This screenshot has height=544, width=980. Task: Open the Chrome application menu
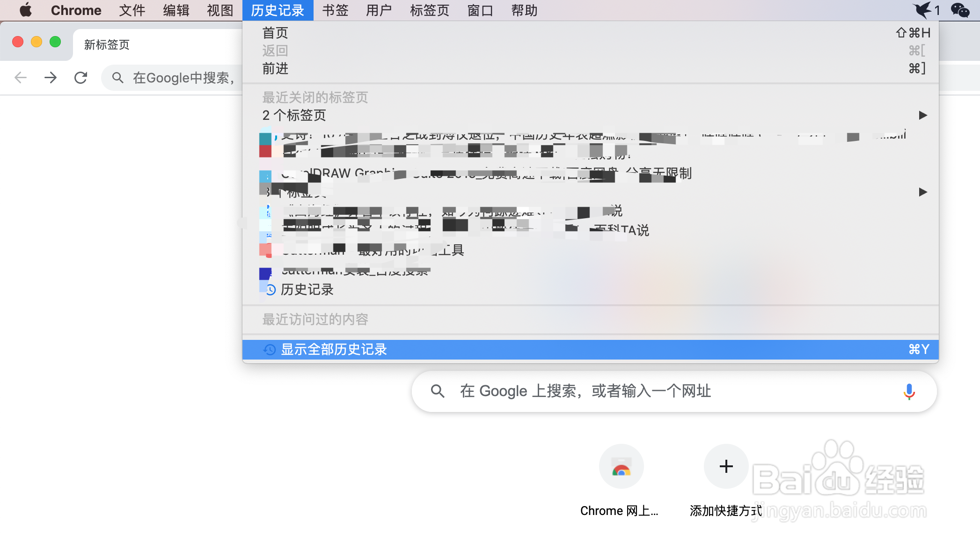(76, 10)
